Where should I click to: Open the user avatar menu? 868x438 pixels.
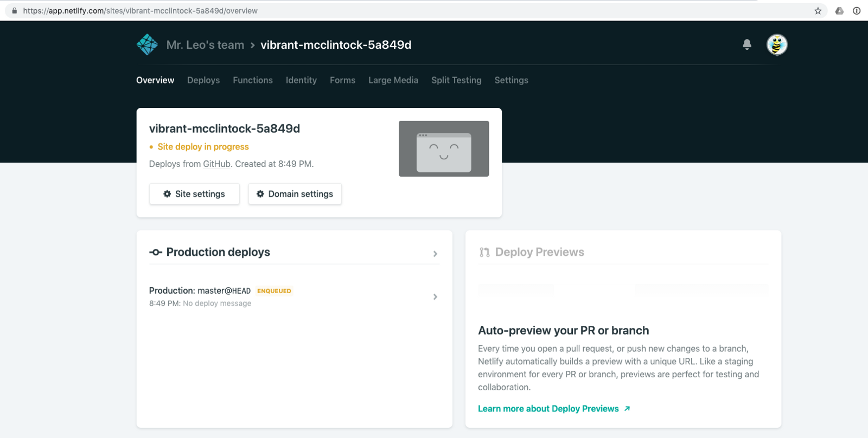tap(777, 45)
